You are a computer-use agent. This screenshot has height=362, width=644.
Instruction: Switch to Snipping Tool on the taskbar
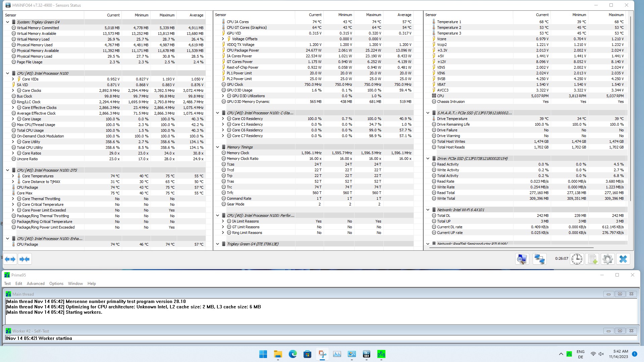tap(322, 354)
